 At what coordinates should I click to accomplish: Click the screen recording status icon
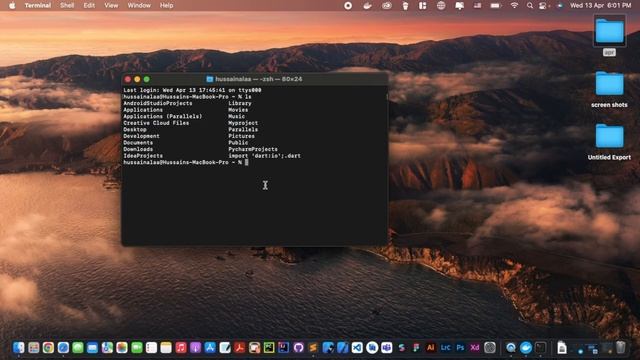pyautogui.click(x=348, y=5)
